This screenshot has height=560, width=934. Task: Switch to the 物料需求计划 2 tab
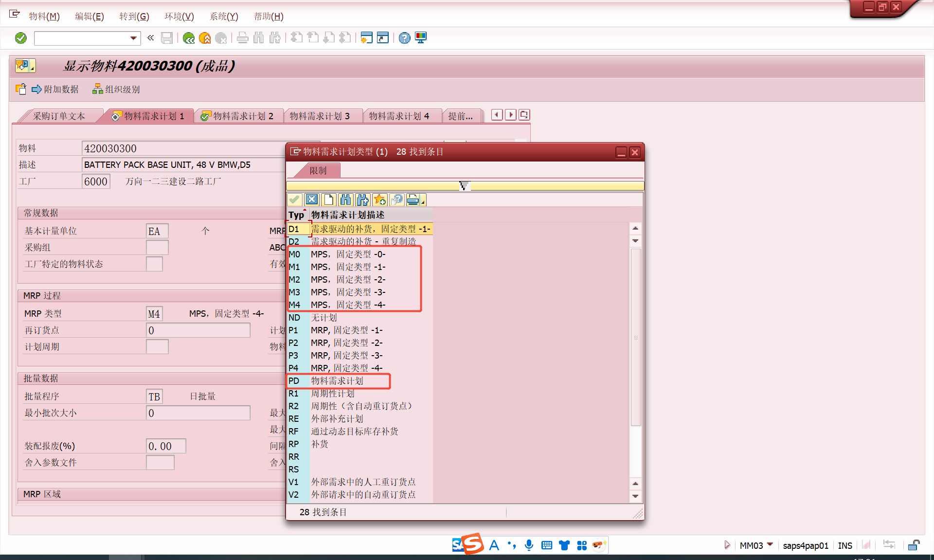(239, 116)
